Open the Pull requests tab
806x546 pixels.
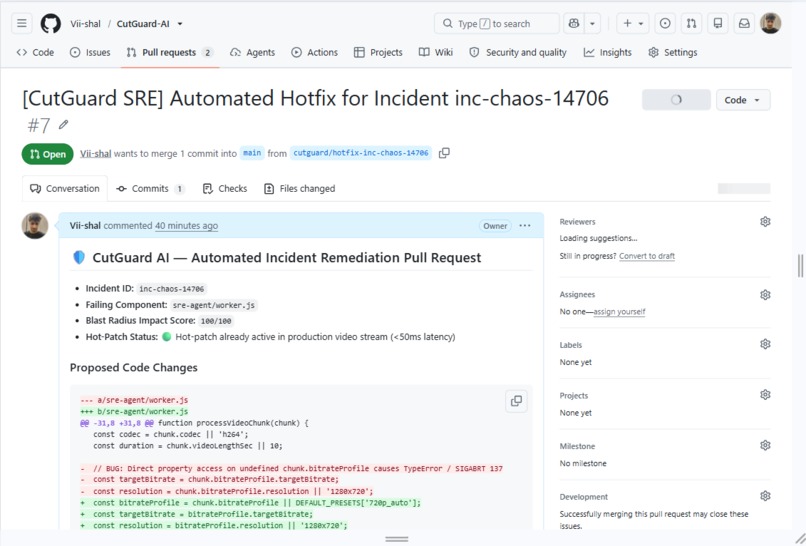(x=170, y=52)
